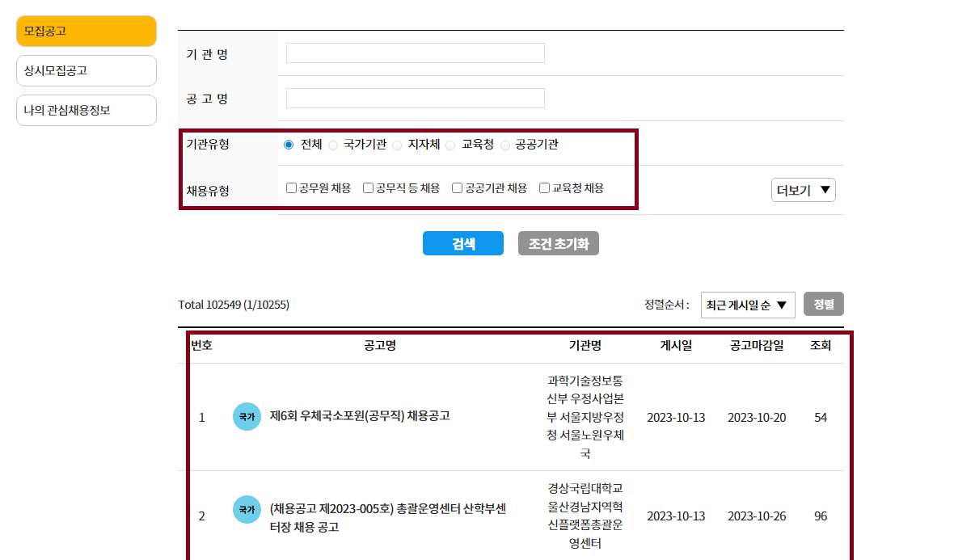Enable the 교육청 채용 filter
The width and height of the screenshot is (954, 560).
[543, 187]
